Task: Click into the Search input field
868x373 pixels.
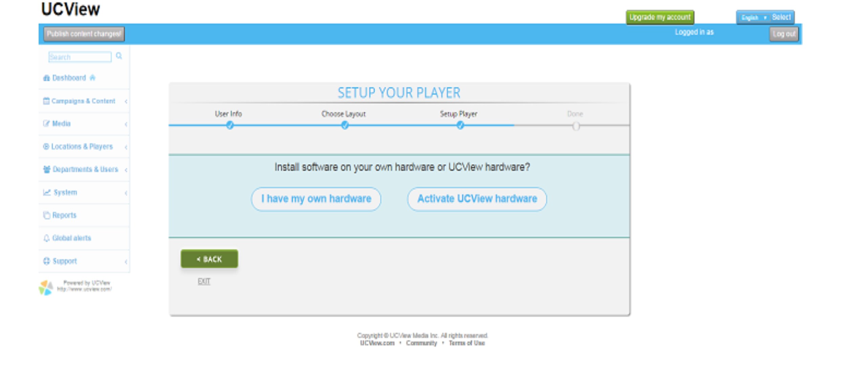Action: [80, 57]
